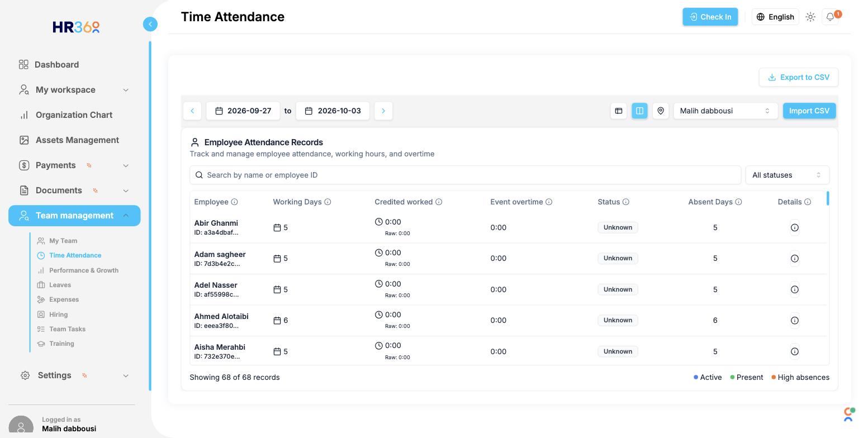Click the attendance table scrollbar
Image resolution: width=868 pixels, height=438 pixels.
828,198
